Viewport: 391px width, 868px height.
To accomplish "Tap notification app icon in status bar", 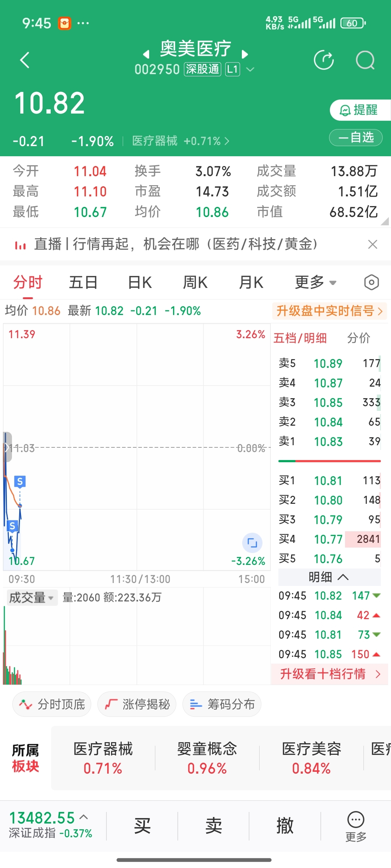I will click(64, 24).
